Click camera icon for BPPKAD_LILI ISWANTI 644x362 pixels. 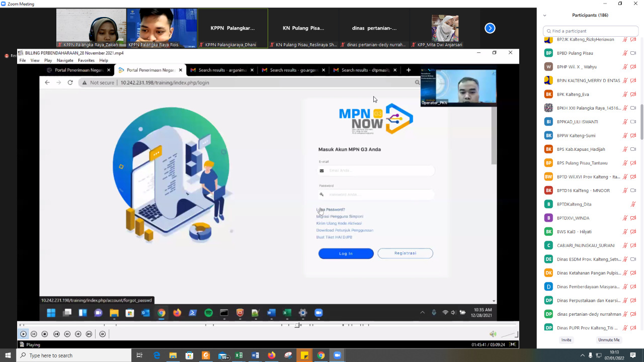pyautogui.click(x=633, y=122)
